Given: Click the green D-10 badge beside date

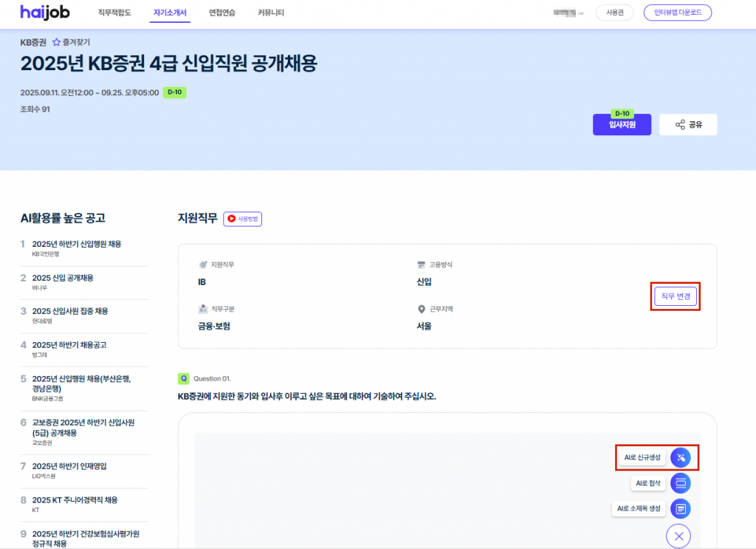Looking at the screenshot, I should [174, 92].
